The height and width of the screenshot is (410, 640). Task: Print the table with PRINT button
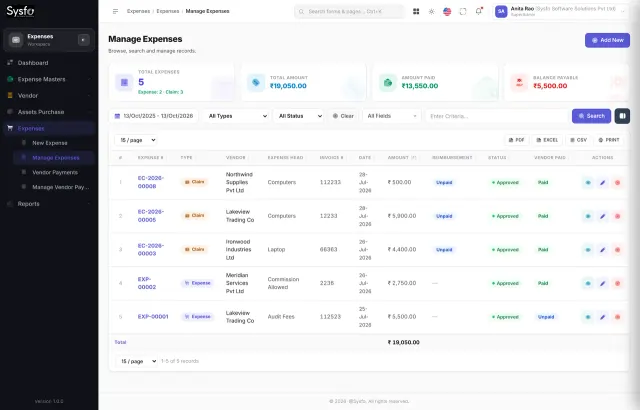click(x=609, y=140)
